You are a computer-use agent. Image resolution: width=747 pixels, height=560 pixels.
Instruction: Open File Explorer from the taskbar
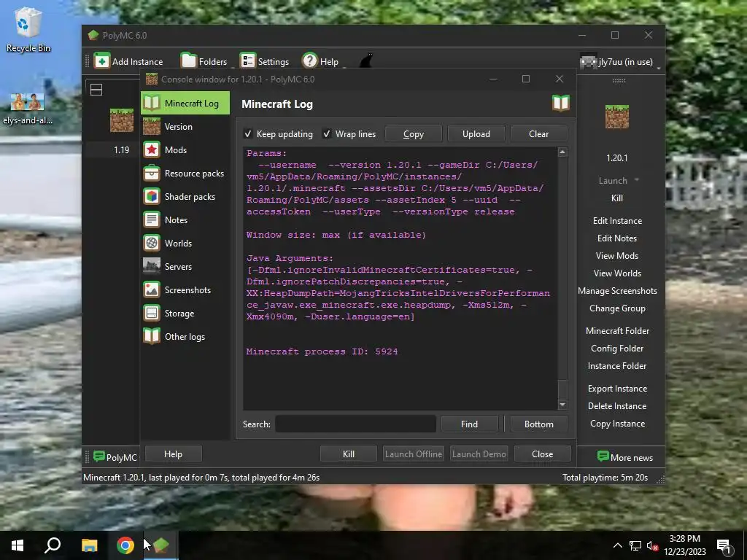point(89,545)
